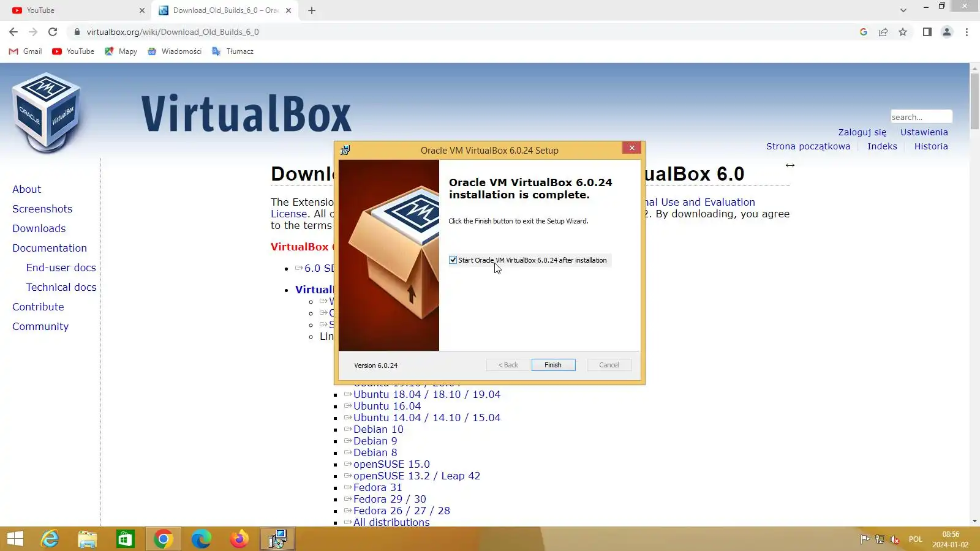Launch Firefox from the taskbar
The height and width of the screenshot is (551, 980).
pyautogui.click(x=239, y=539)
